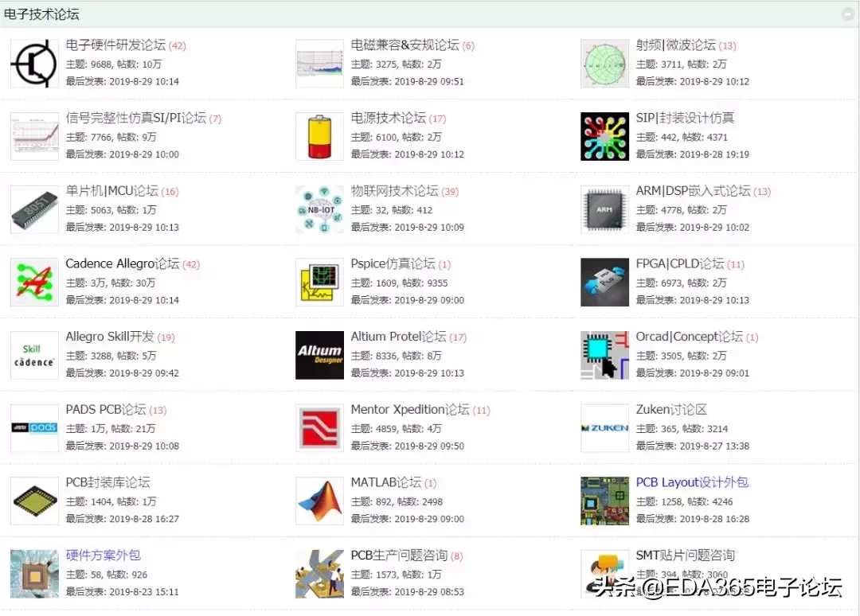Click the Skill cadence logo icon

point(34,355)
